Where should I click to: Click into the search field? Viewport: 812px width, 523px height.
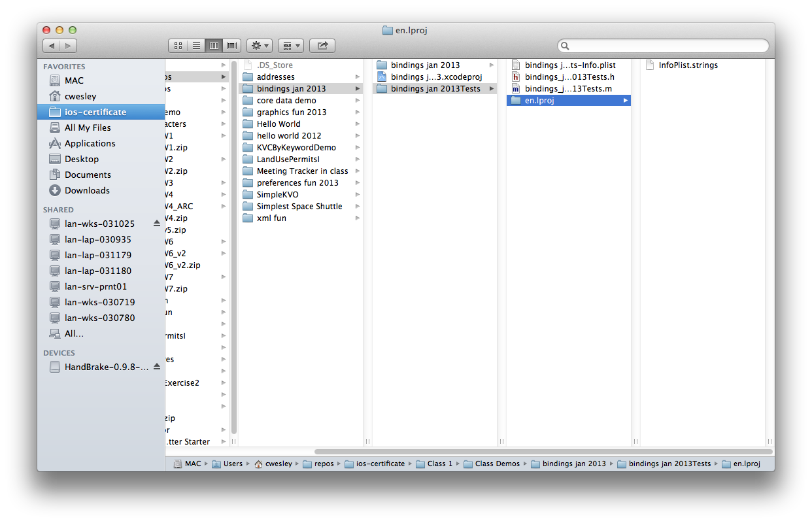click(x=663, y=46)
